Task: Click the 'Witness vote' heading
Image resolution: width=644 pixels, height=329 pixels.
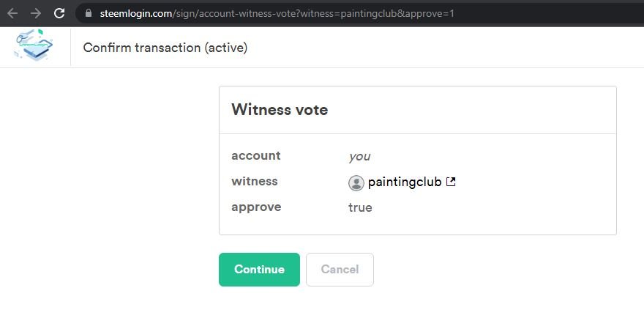Action: [280, 110]
